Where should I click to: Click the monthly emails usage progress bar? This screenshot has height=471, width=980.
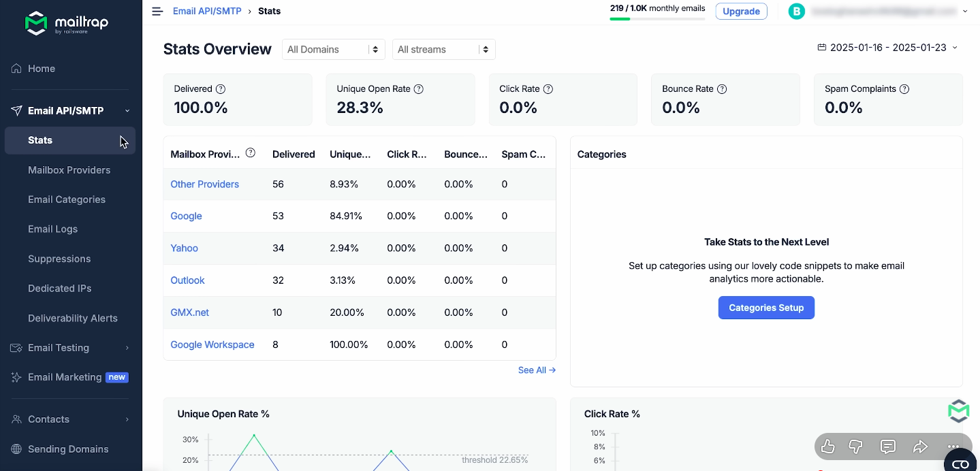point(657,19)
